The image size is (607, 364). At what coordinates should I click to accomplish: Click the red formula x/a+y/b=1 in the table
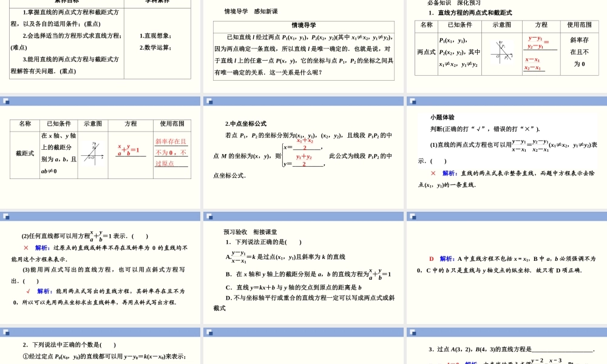point(129,150)
